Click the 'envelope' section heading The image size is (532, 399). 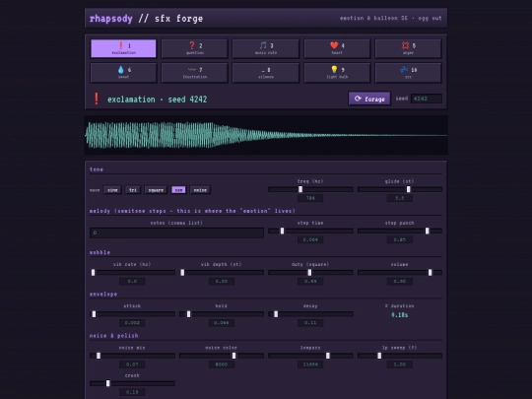tap(103, 295)
